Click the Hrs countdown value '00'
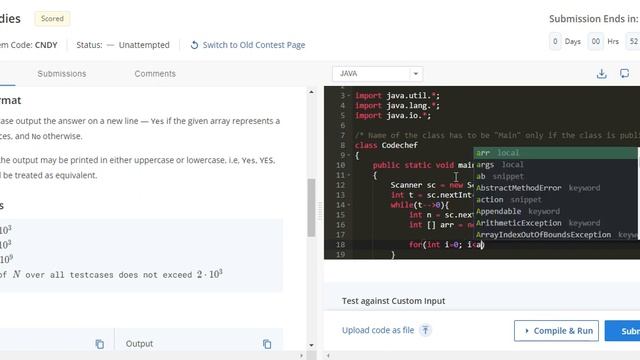Image resolution: width=640 pixels, height=360 pixels. (596, 42)
